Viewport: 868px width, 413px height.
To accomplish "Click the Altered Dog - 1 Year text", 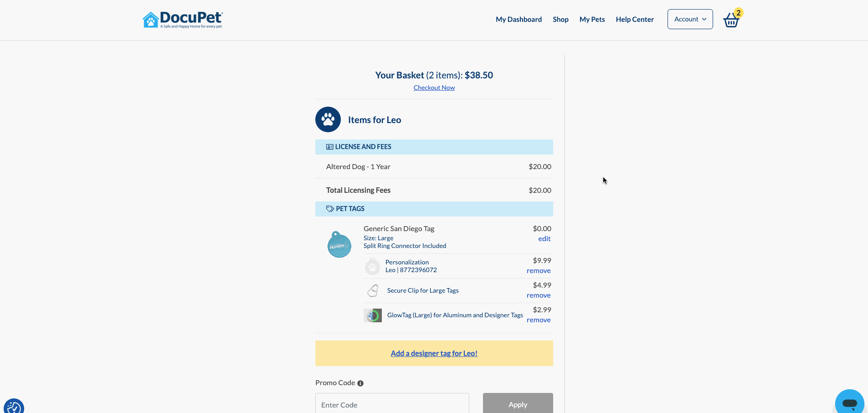I will tap(358, 167).
